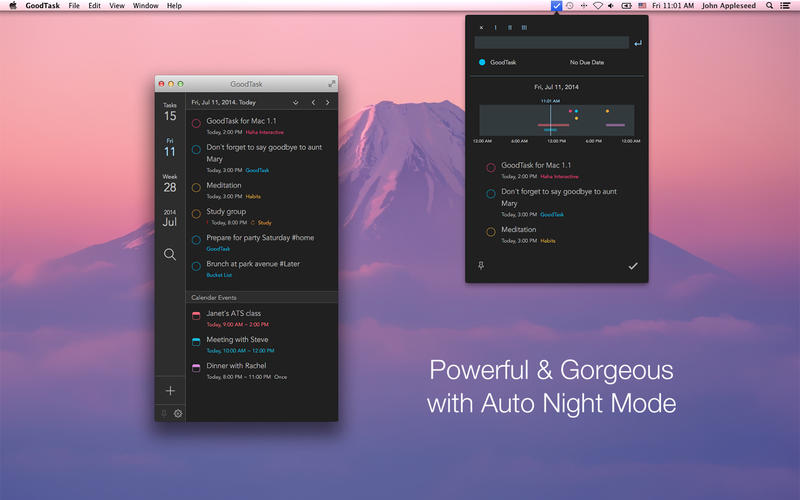Open Wi-Fi status icon in menu bar
The image size is (800, 500).
(597, 6)
